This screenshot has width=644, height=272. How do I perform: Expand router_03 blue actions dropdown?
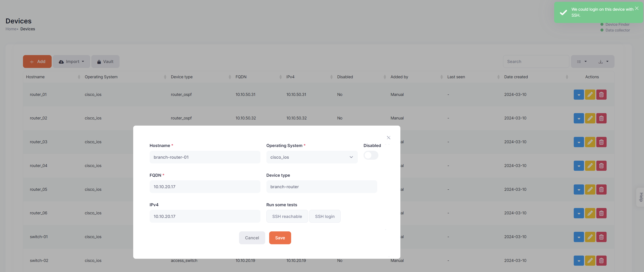click(578, 142)
